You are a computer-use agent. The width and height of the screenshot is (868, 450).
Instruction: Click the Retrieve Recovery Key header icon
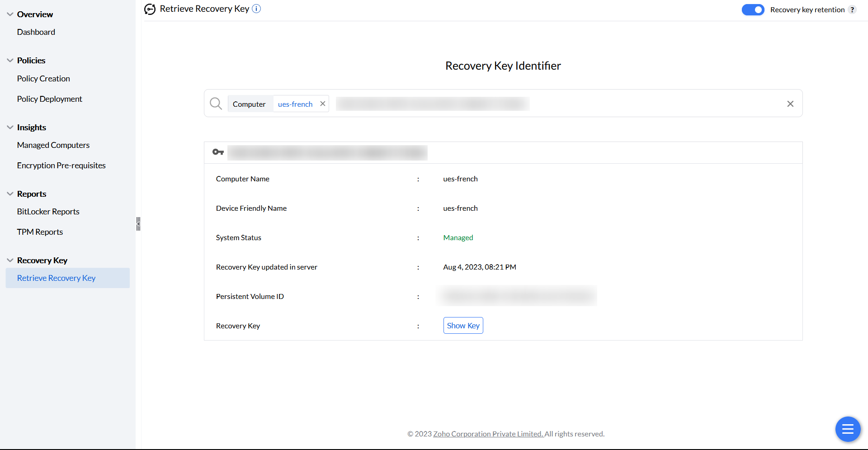(150, 9)
